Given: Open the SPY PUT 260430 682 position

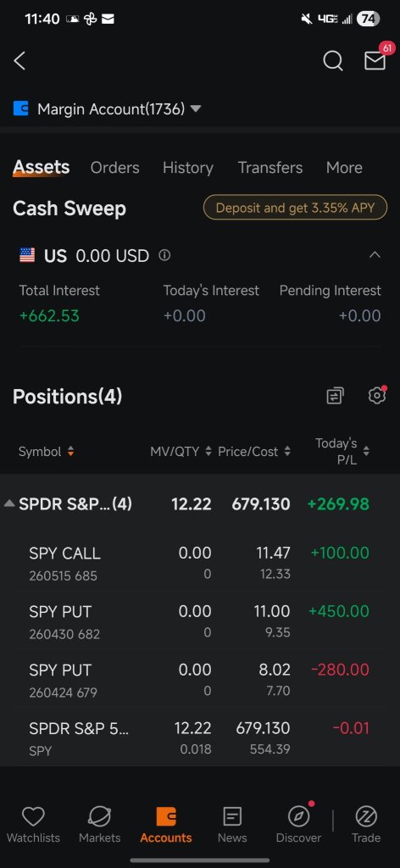Looking at the screenshot, I should click(200, 621).
